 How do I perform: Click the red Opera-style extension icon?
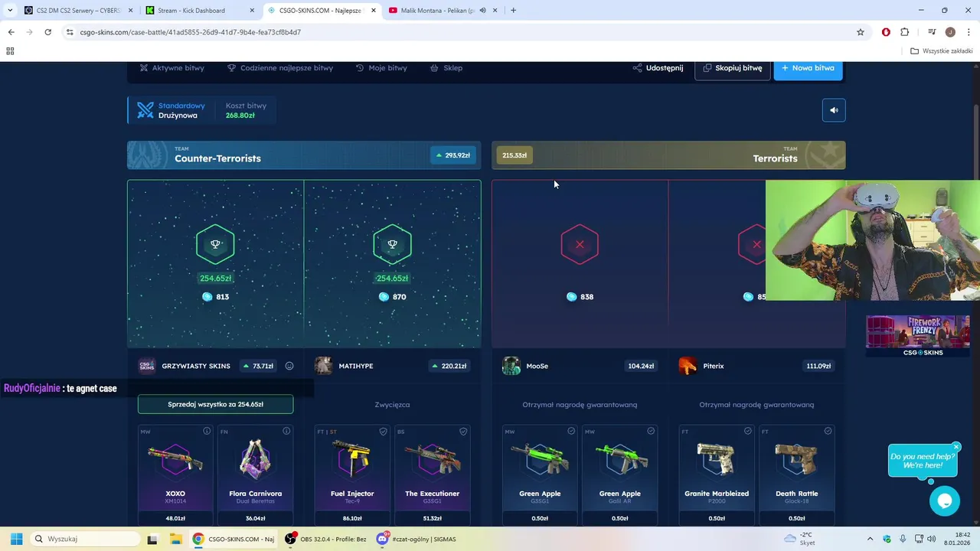pyautogui.click(x=886, y=32)
